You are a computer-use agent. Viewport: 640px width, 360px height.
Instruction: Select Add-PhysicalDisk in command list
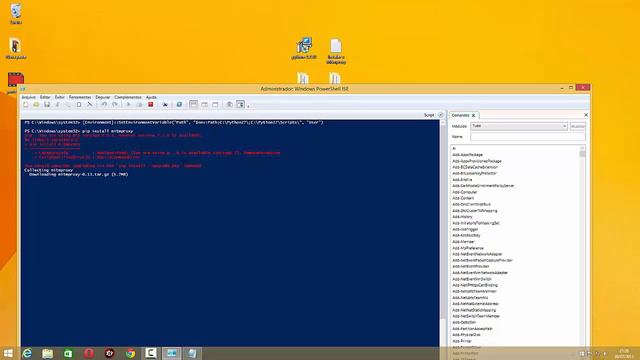click(466, 335)
